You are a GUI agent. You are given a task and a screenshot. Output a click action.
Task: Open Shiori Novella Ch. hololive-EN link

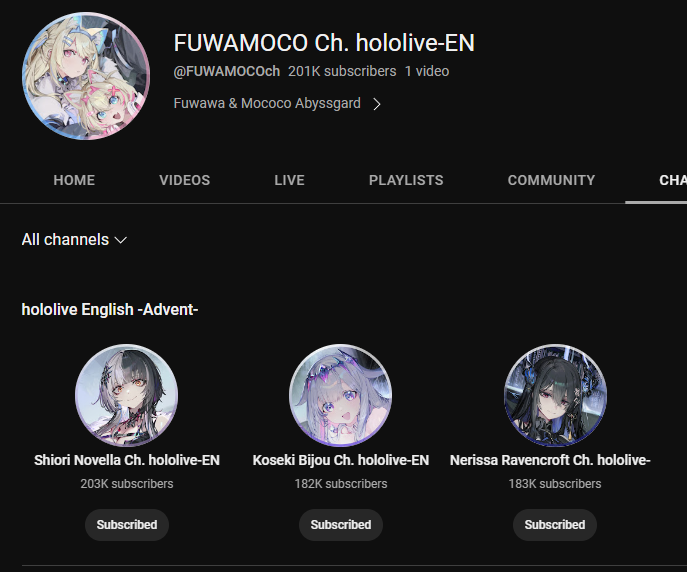point(127,460)
